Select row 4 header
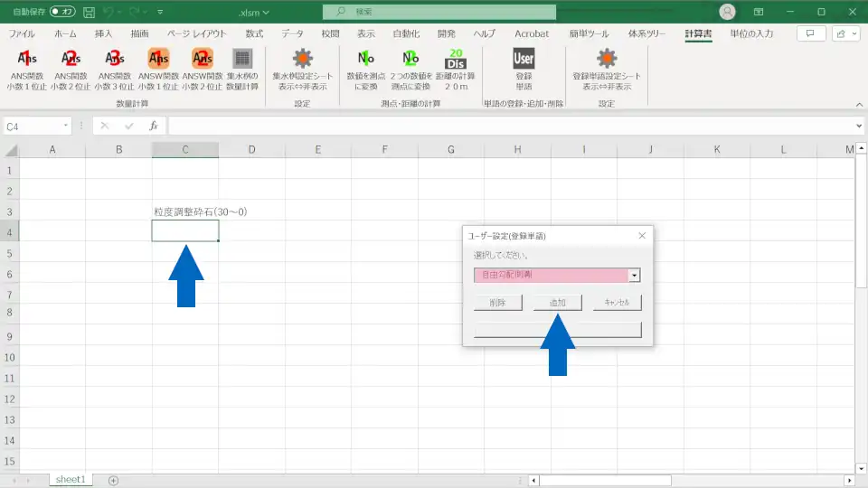This screenshot has height=488, width=868. point(9,232)
